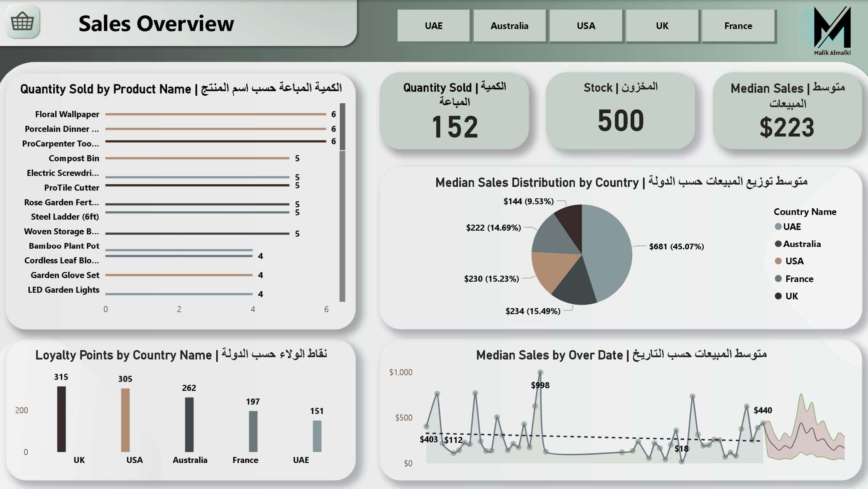Click the LED Garden Lights label
868x489 pixels.
[x=64, y=290]
